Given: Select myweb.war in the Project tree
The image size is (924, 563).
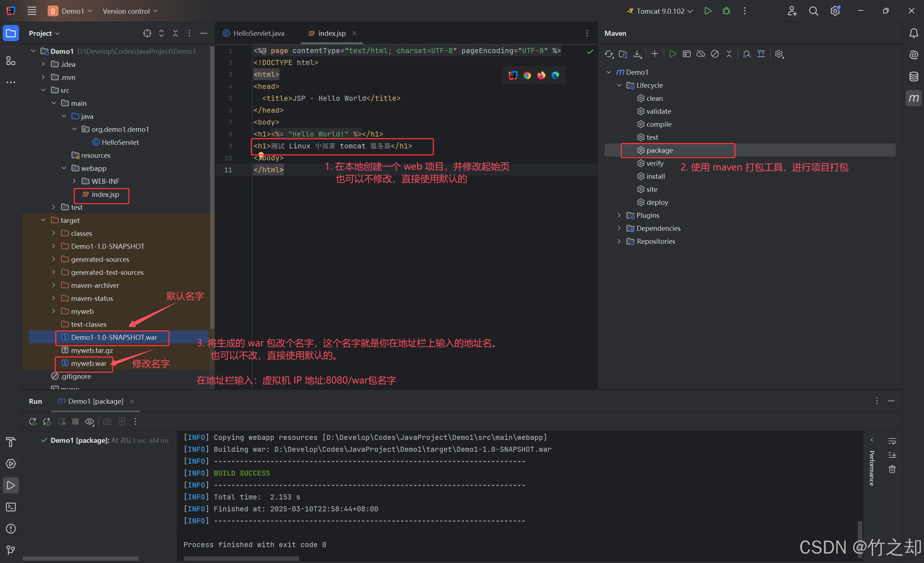Looking at the screenshot, I should (x=88, y=363).
